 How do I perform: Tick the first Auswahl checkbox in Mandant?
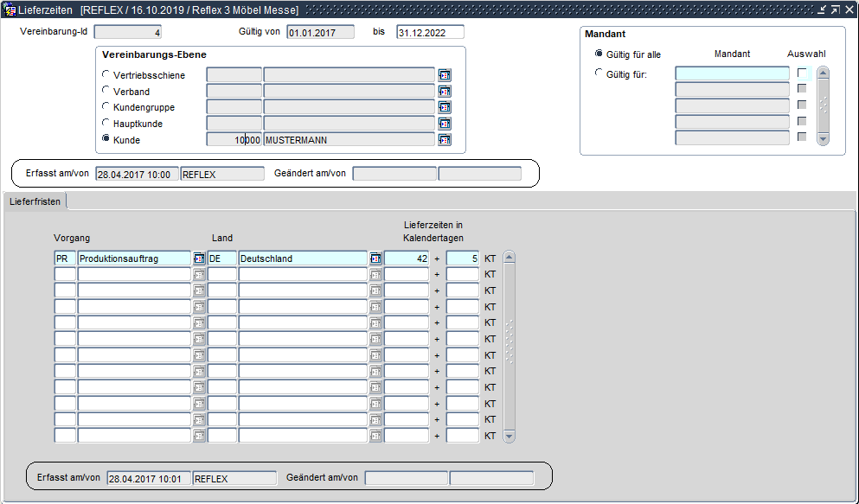(x=802, y=73)
